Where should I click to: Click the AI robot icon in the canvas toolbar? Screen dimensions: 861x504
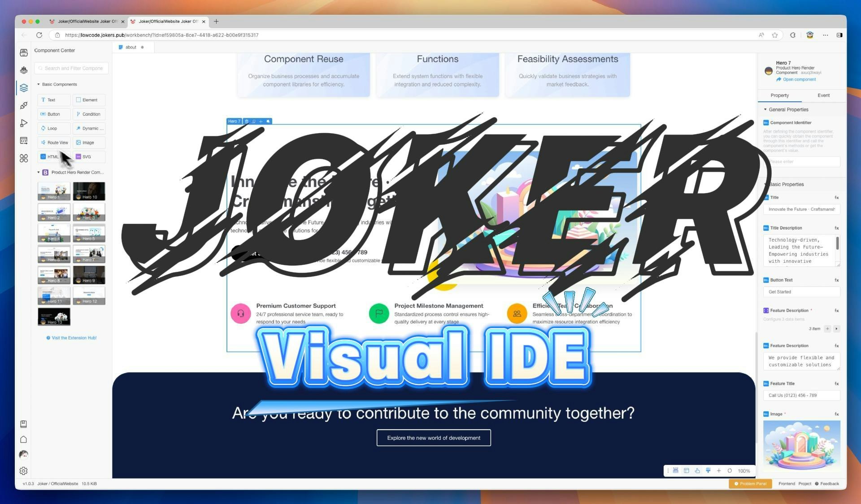coord(676,471)
